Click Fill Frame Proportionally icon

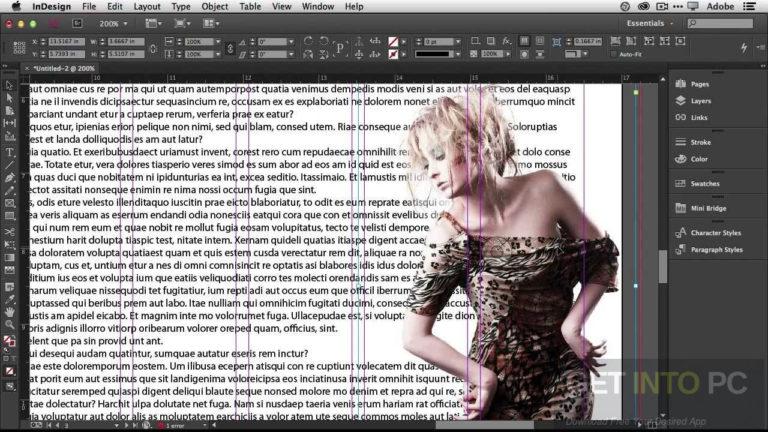tap(616, 41)
